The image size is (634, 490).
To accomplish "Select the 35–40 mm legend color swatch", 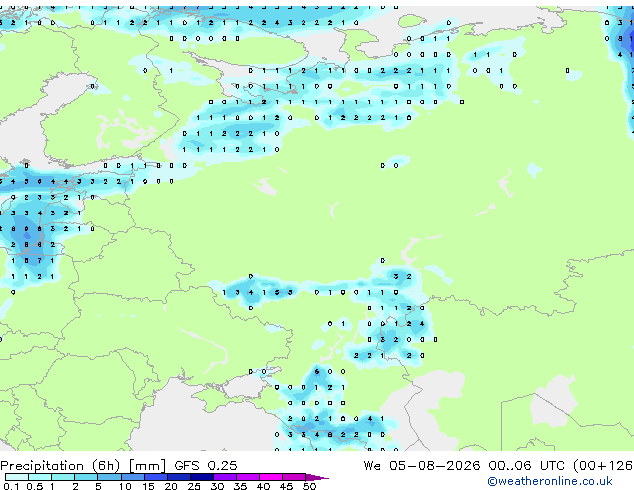I will 248,477.
